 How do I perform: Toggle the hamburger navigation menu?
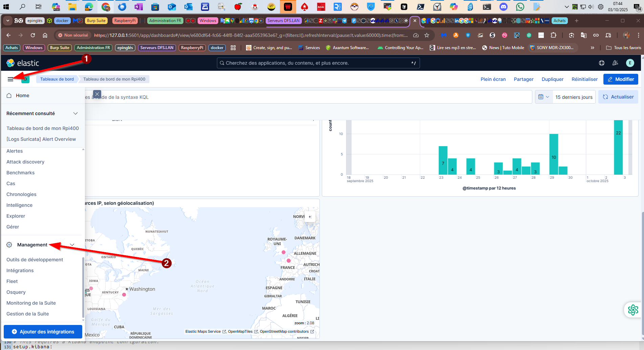[10, 79]
